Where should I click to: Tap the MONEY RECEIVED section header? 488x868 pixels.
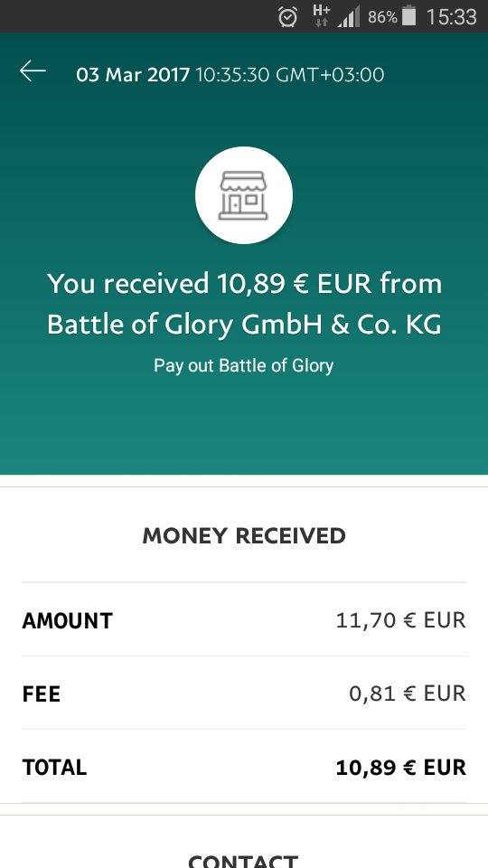click(x=244, y=536)
